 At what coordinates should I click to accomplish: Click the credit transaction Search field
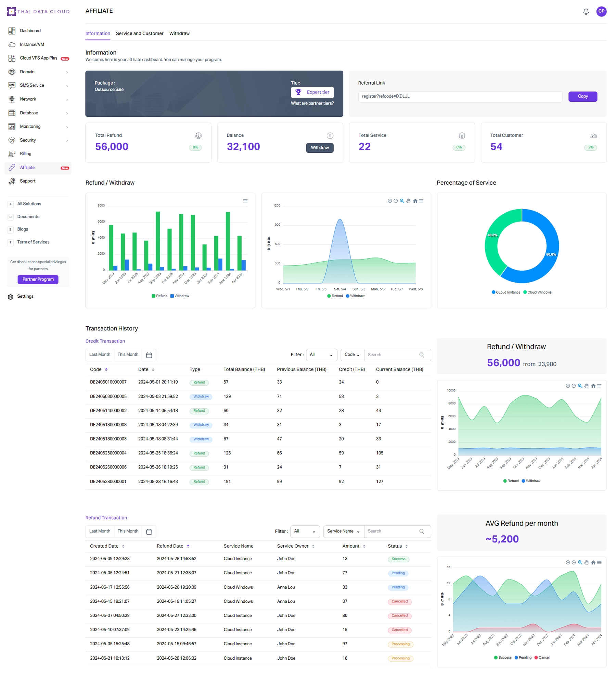(x=397, y=355)
